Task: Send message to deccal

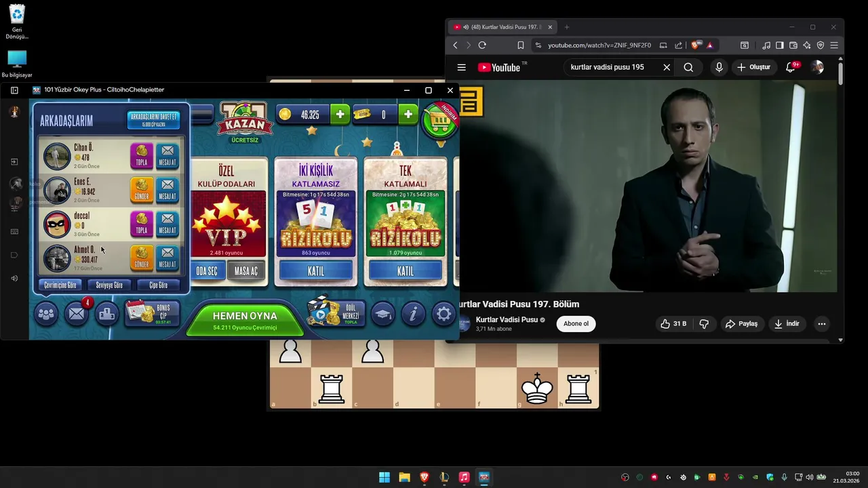Action: [167, 224]
